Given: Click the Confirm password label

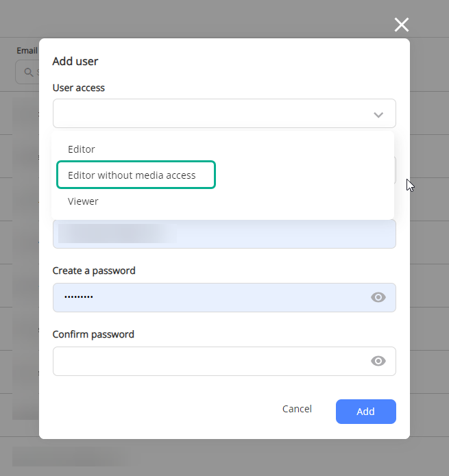Looking at the screenshot, I should tap(93, 334).
